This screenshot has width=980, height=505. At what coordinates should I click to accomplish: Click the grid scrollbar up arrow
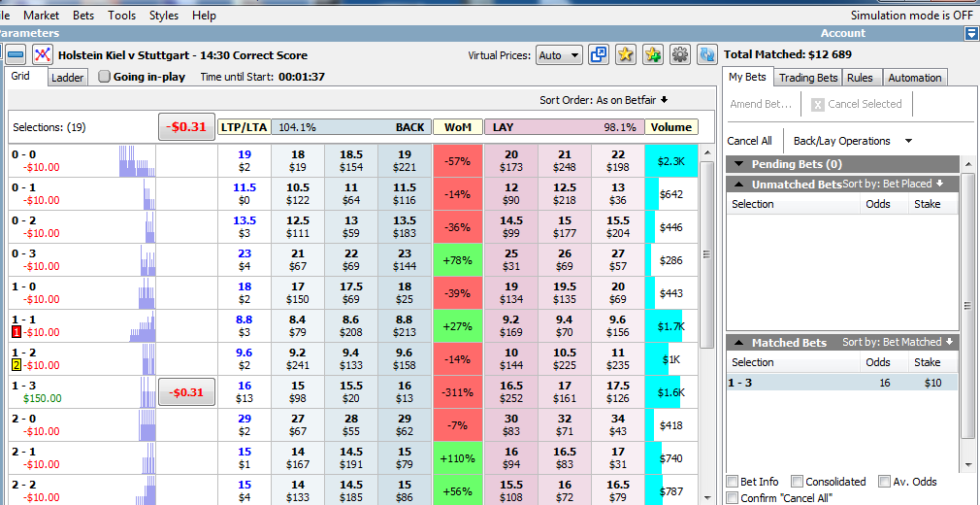(x=707, y=152)
